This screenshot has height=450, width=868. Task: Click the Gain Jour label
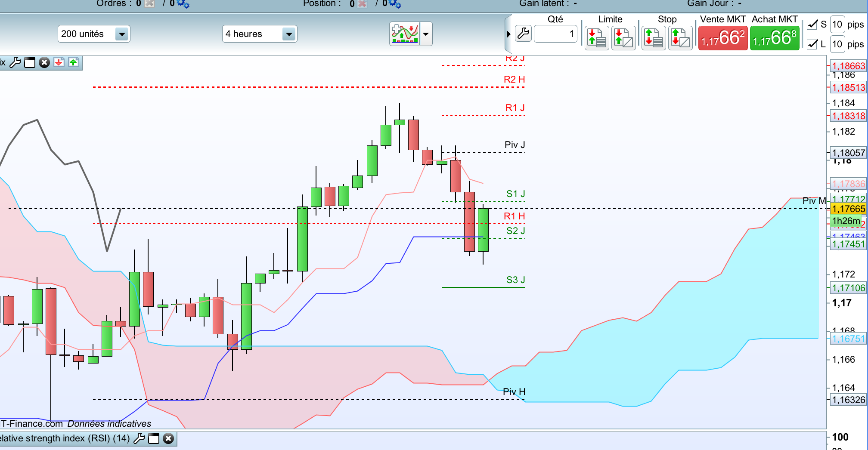710,3
